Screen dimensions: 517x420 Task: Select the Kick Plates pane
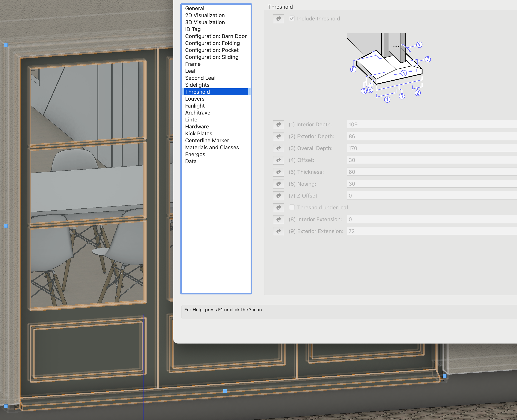[199, 134]
